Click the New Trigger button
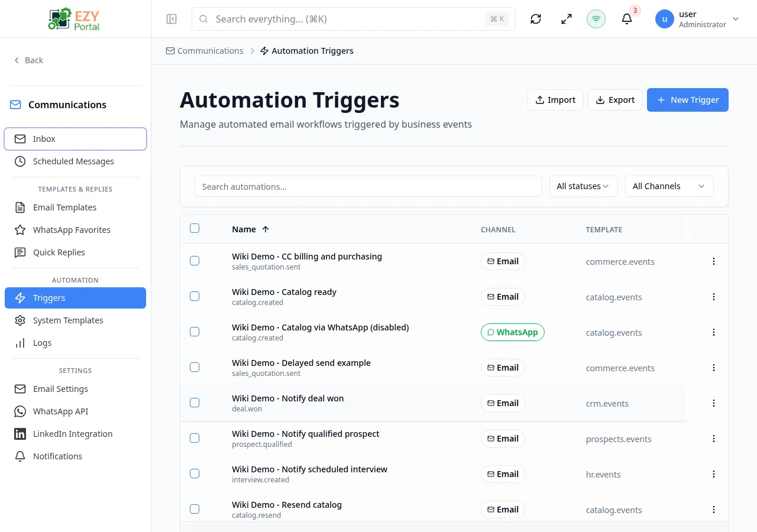 pyautogui.click(x=688, y=100)
